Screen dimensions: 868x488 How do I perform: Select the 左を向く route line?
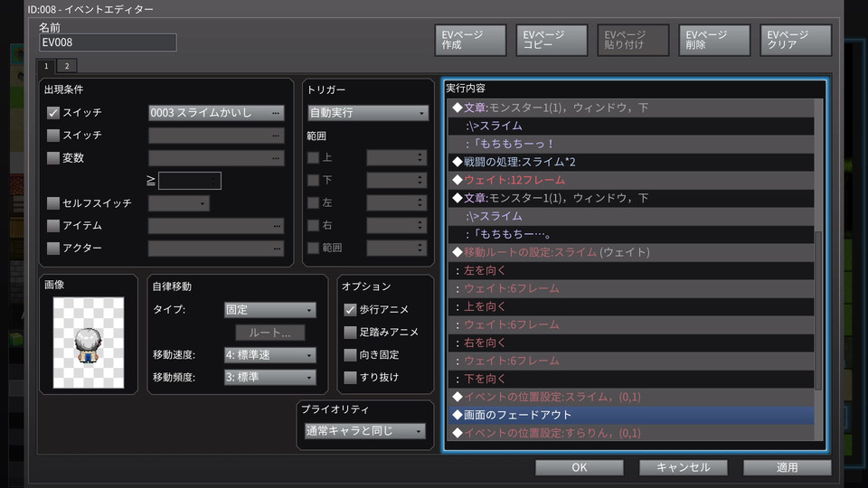click(x=631, y=270)
